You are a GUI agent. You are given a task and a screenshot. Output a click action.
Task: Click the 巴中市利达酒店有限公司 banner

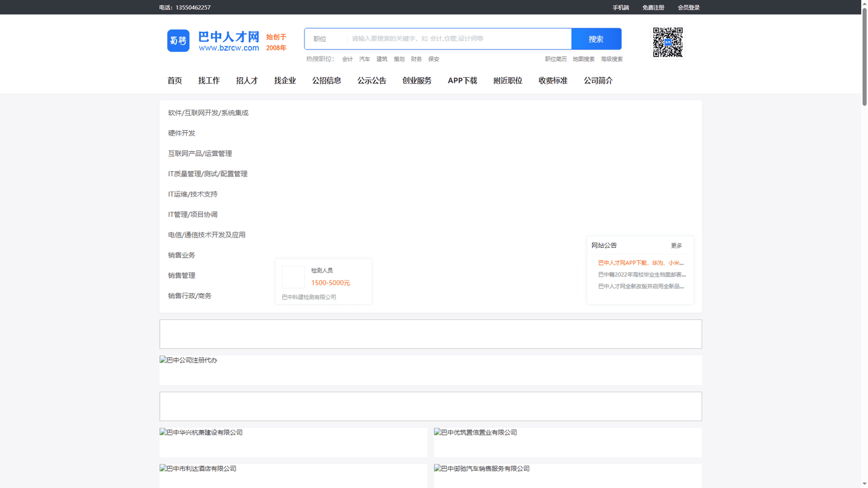coord(293,475)
